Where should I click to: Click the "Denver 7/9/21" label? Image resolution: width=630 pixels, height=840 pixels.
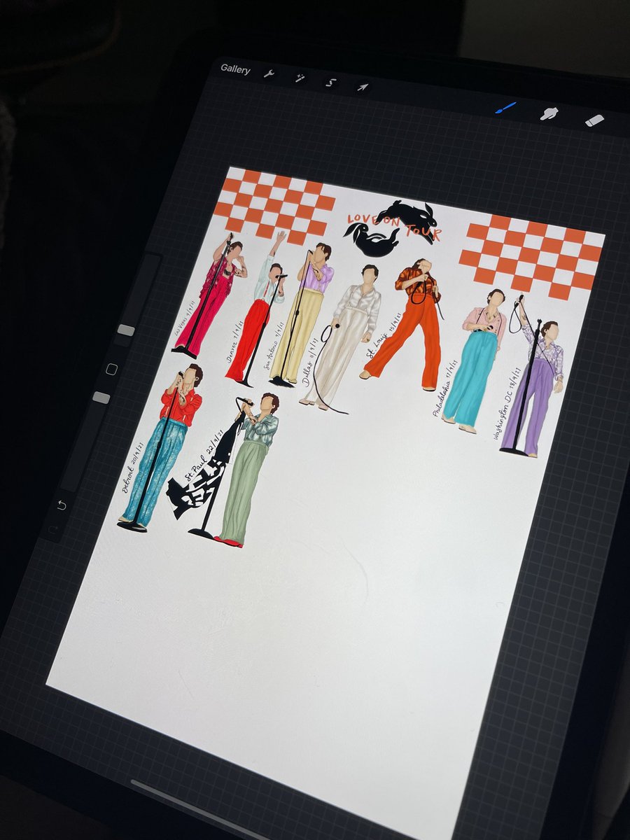235,344
